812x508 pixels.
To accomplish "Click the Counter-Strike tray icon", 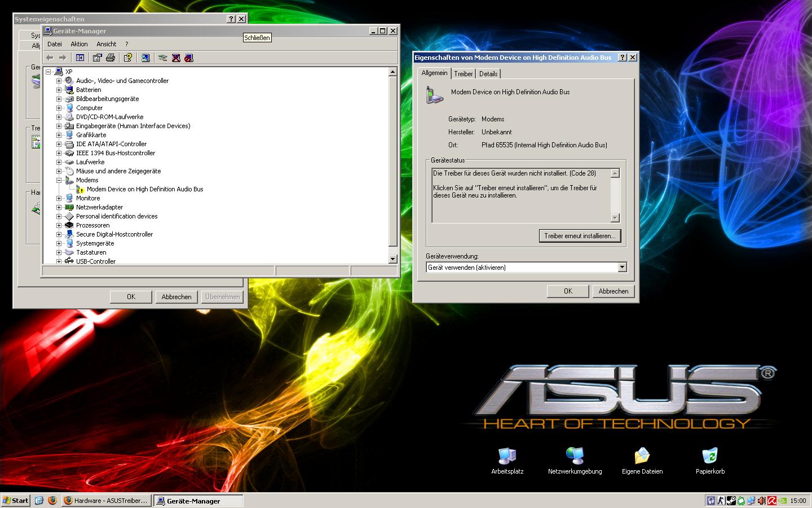I will coord(721,501).
